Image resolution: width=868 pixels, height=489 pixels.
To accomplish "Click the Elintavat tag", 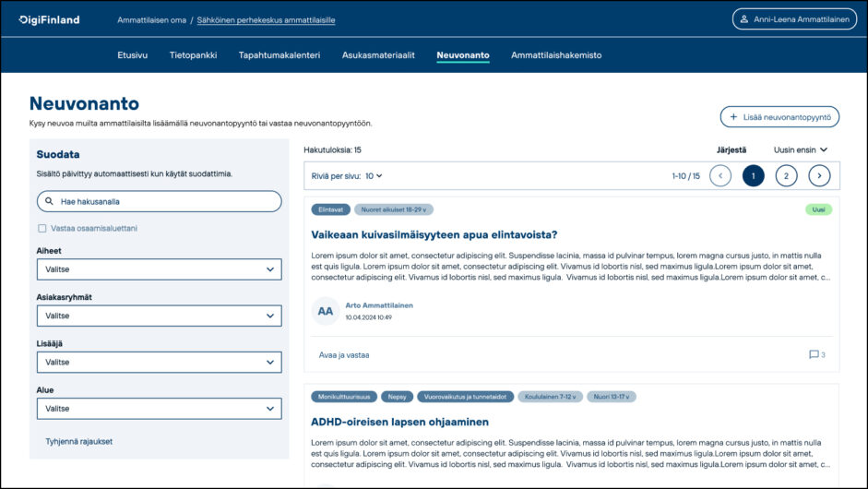I will 330,209.
